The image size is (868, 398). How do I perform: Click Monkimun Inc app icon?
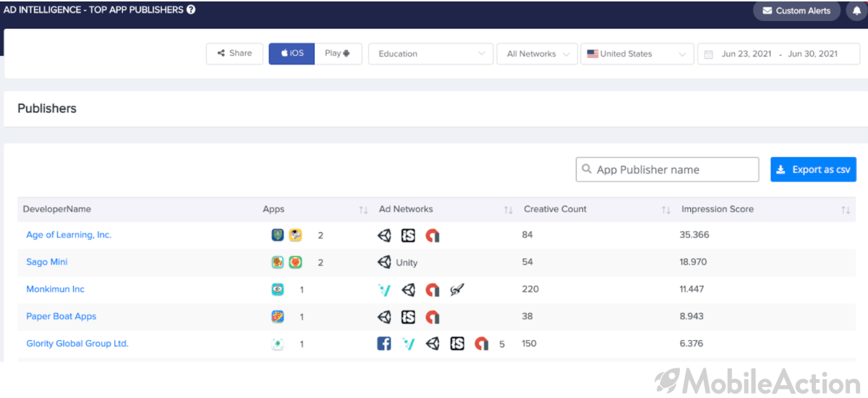(x=278, y=289)
